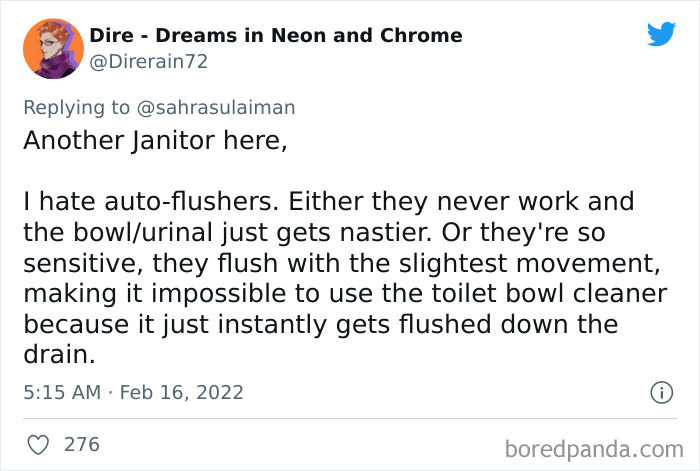Viewport: 700px width, 471px height.
Task: Open the tweet info circle icon
Action: tap(661, 393)
